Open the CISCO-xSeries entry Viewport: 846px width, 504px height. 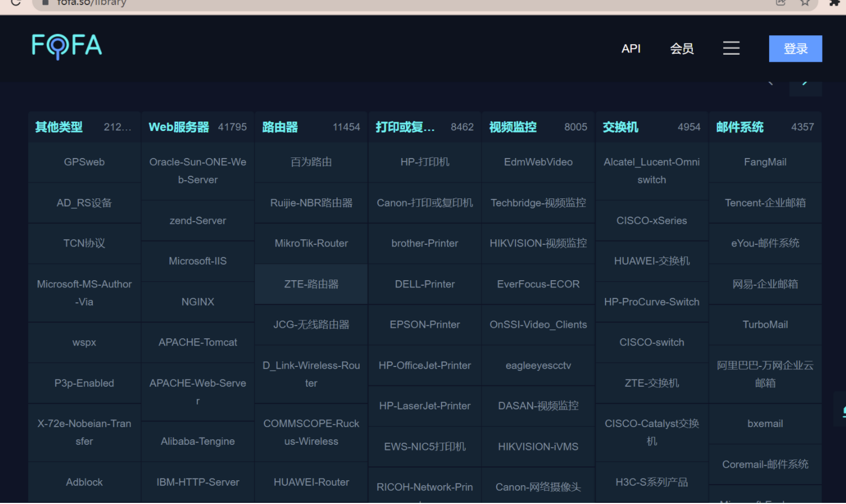point(651,221)
